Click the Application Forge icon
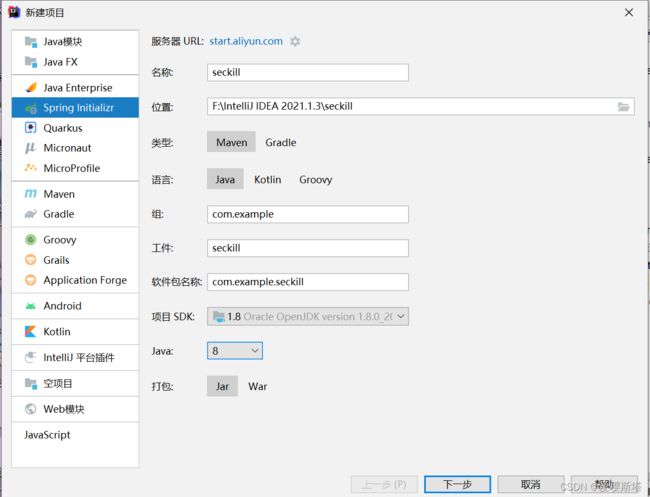Image resolution: width=650 pixels, height=497 pixels. [x=31, y=280]
